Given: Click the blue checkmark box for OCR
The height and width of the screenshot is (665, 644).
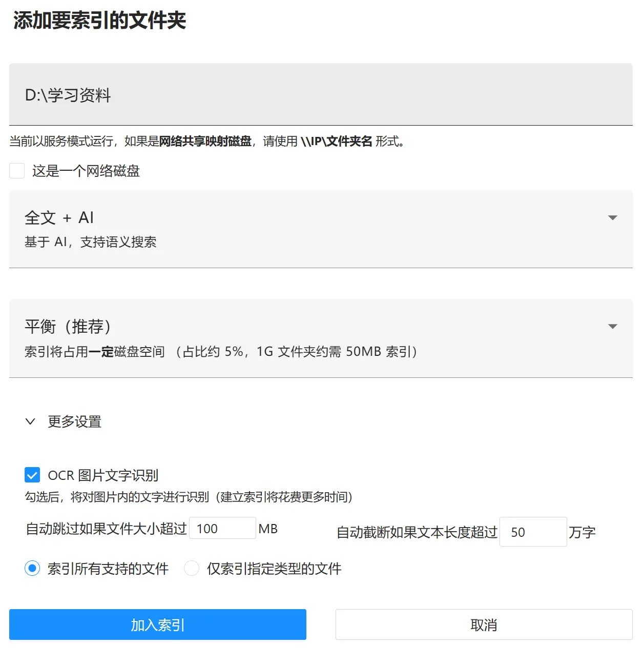Looking at the screenshot, I should 32,475.
